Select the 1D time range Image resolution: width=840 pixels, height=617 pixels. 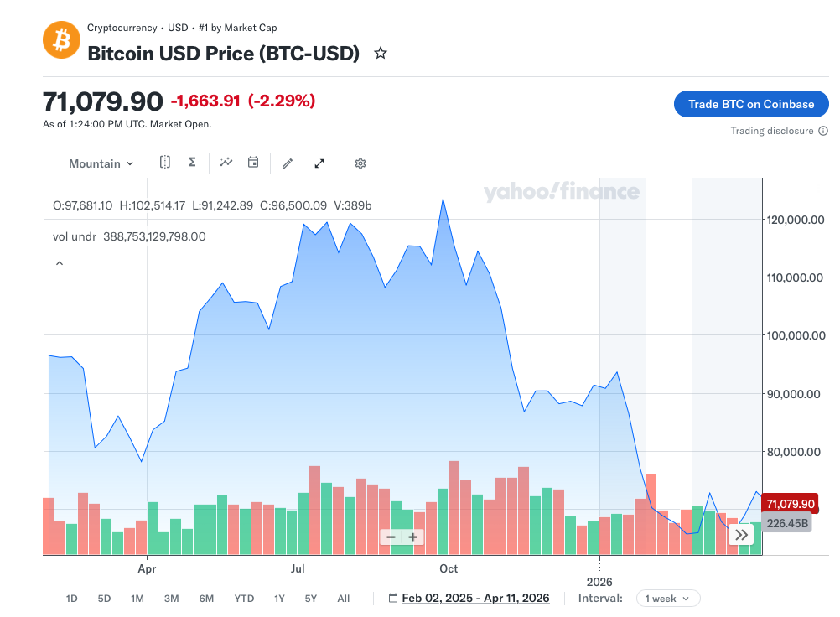tap(72, 599)
